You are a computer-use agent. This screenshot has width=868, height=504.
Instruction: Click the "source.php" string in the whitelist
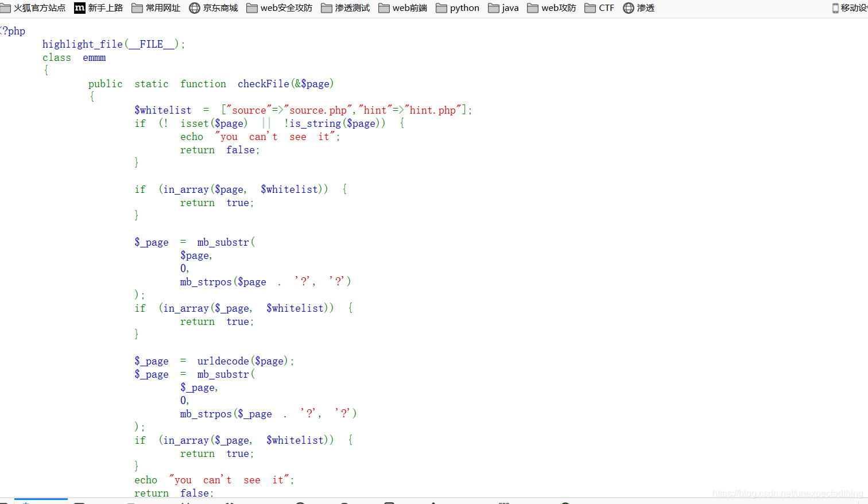coord(317,110)
